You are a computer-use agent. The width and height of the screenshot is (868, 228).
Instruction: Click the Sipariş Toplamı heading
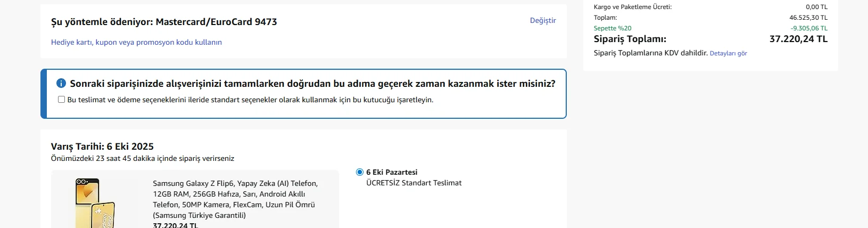point(630,39)
